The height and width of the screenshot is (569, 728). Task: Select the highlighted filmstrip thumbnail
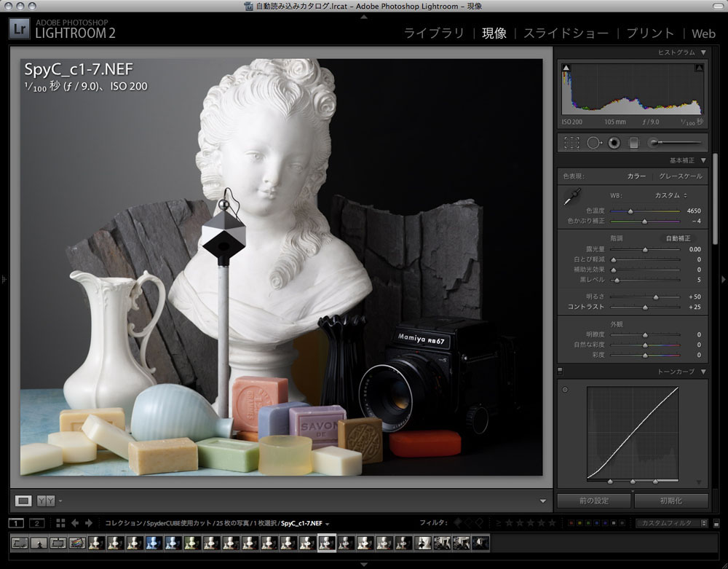(x=327, y=543)
